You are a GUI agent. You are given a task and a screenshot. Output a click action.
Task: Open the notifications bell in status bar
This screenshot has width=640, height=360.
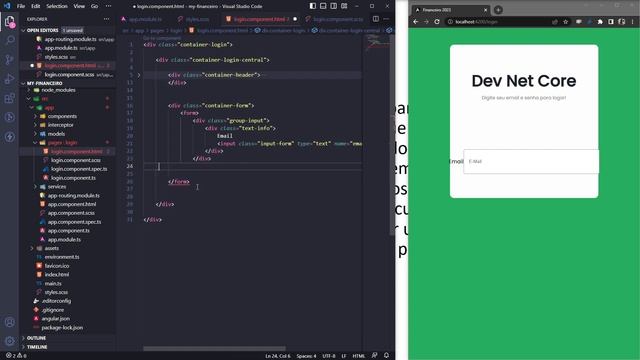(386, 356)
